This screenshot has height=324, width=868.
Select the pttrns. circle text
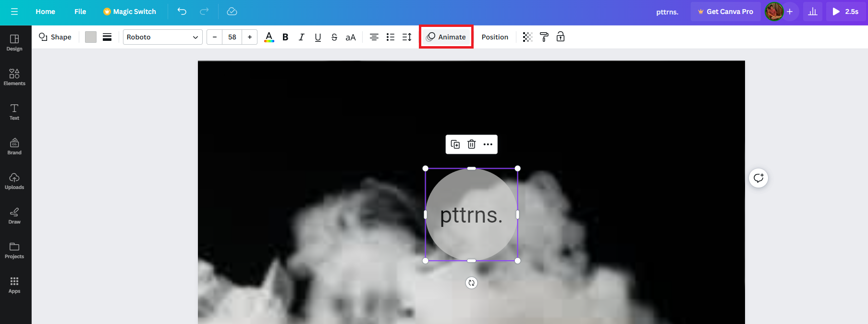point(472,215)
